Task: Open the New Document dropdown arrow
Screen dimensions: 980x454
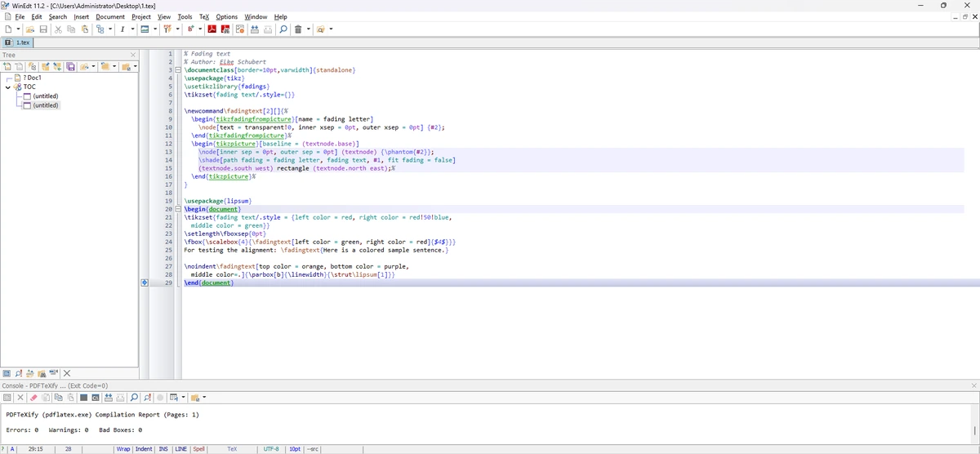Action: [x=18, y=29]
